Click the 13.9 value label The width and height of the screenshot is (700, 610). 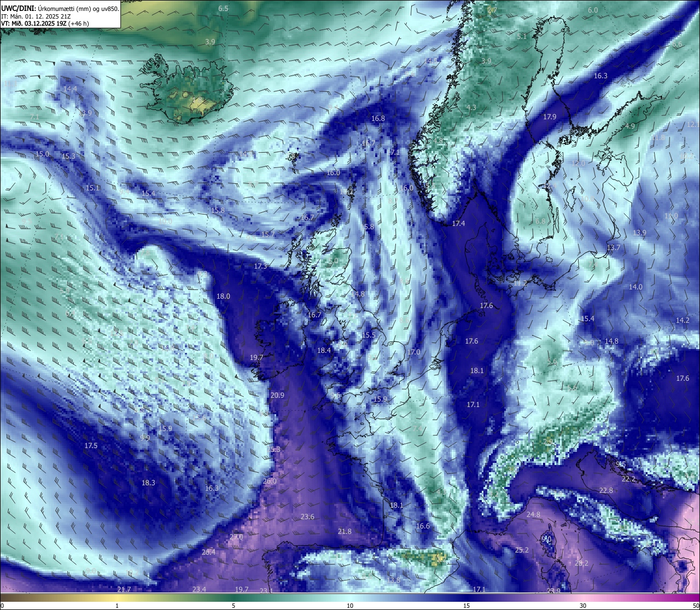(639, 233)
